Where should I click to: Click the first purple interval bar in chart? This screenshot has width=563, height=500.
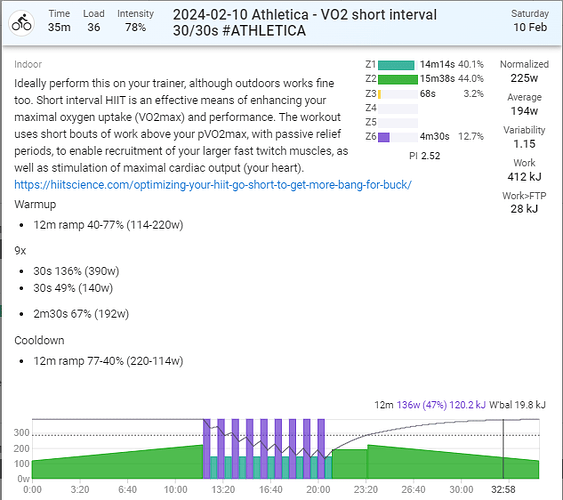click(206, 449)
